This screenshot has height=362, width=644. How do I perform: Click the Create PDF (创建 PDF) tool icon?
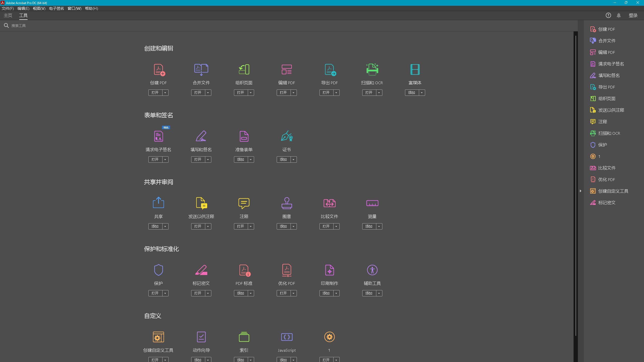(158, 70)
